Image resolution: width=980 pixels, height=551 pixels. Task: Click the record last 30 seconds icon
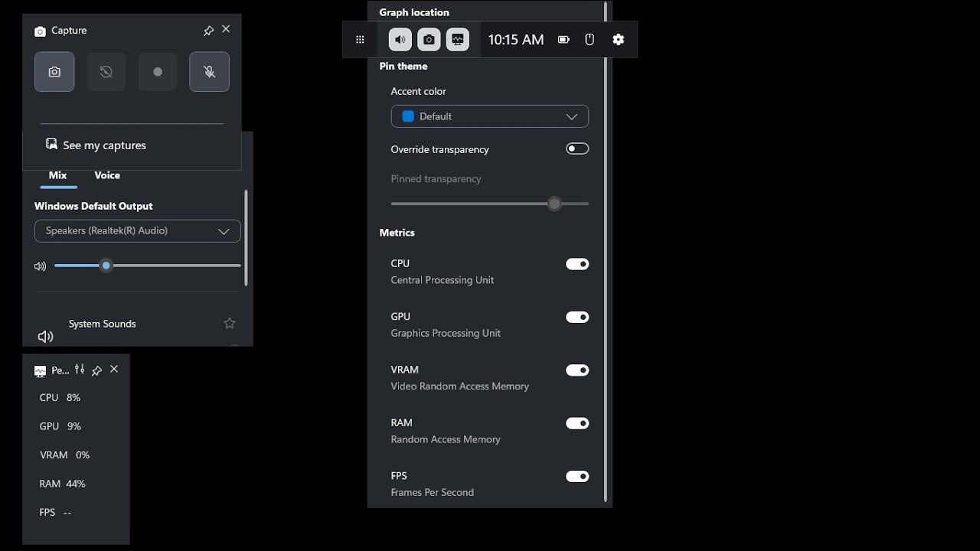point(106,72)
